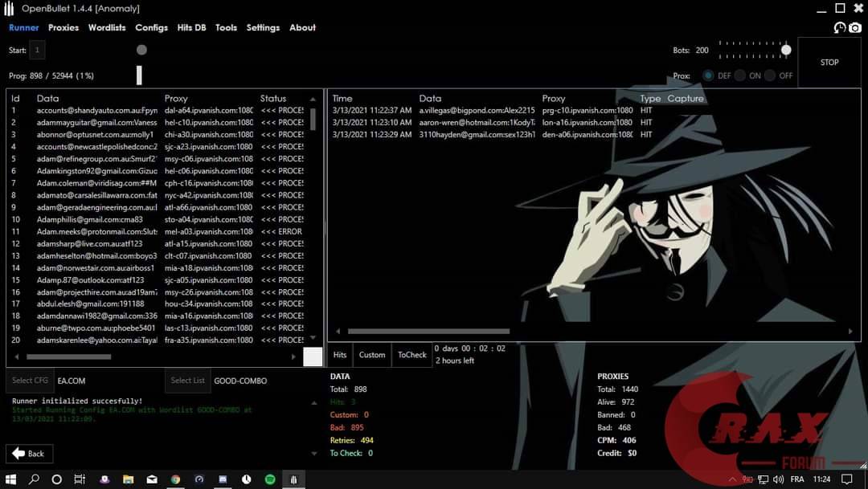Select the OFF proxy mode radio button

click(770, 75)
